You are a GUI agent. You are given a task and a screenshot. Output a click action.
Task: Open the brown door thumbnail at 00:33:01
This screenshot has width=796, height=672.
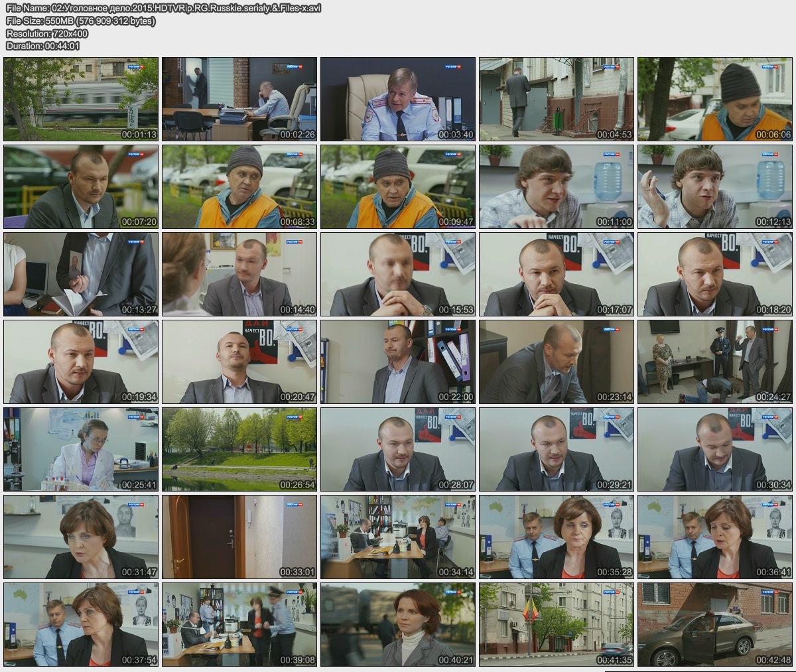click(x=239, y=537)
